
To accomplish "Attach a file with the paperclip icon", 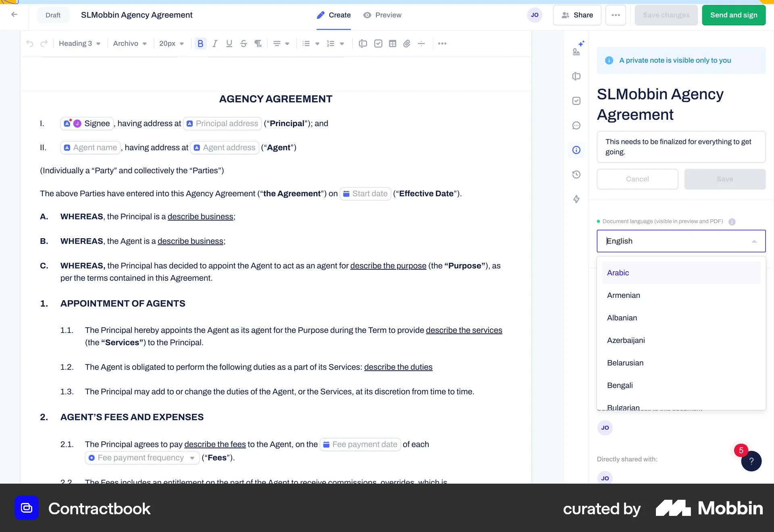I will [407, 44].
